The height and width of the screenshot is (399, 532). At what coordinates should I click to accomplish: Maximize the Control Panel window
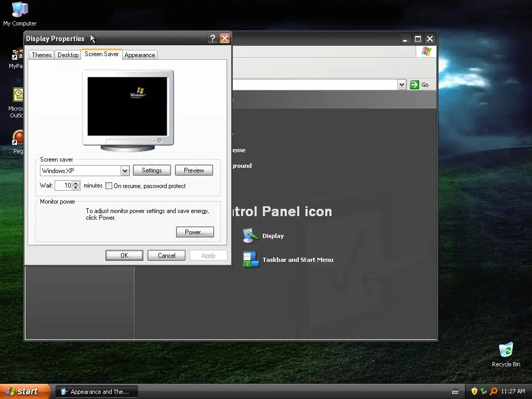[418, 38]
